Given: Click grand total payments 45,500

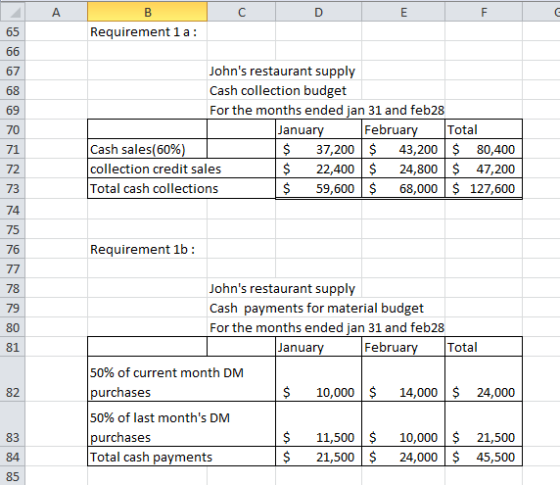Looking at the screenshot, I should click(x=484, y=457).
